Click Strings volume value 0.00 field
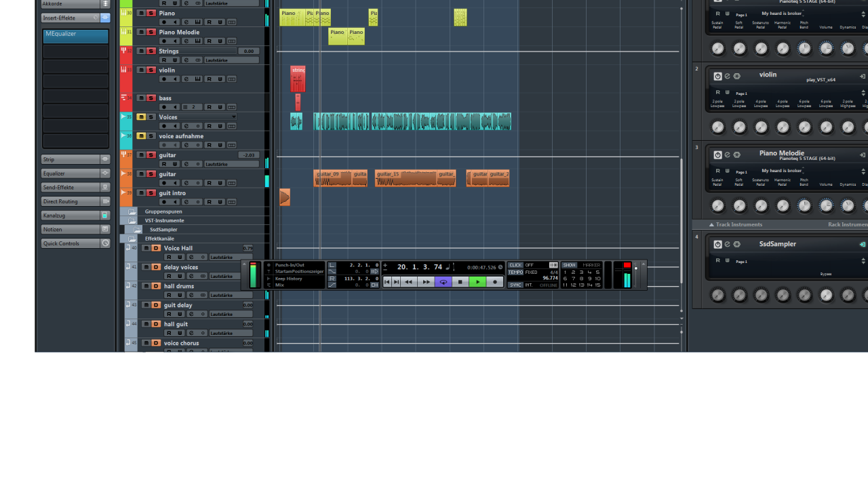The width and height of the screenshot is (868, 488). 248,51
